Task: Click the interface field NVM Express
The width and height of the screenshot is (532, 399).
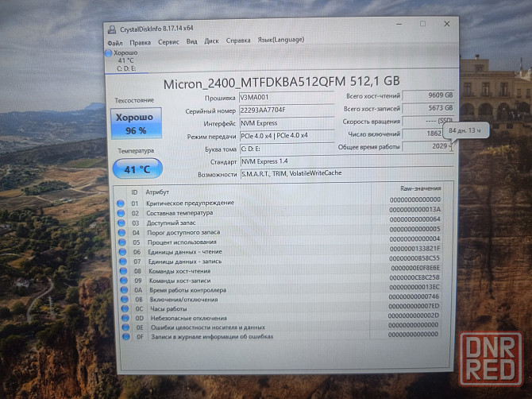Action: coord(287,123)
